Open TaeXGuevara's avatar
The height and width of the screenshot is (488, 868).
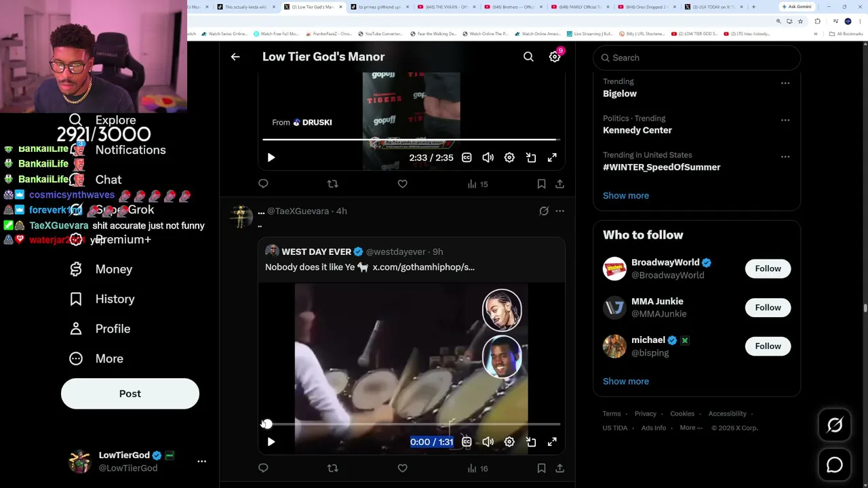(x=241, y=216)
